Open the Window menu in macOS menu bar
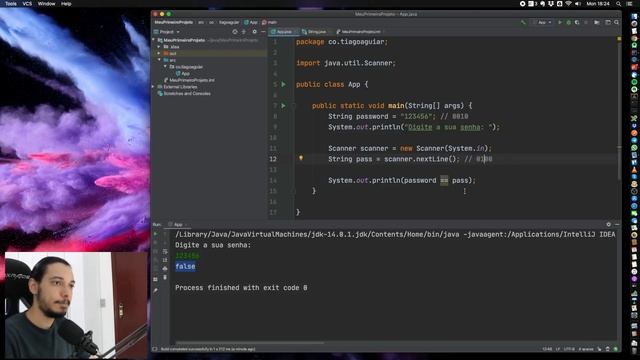Image resolution: width=640 pixels, height=360 pixels. (x=46, y=4)
